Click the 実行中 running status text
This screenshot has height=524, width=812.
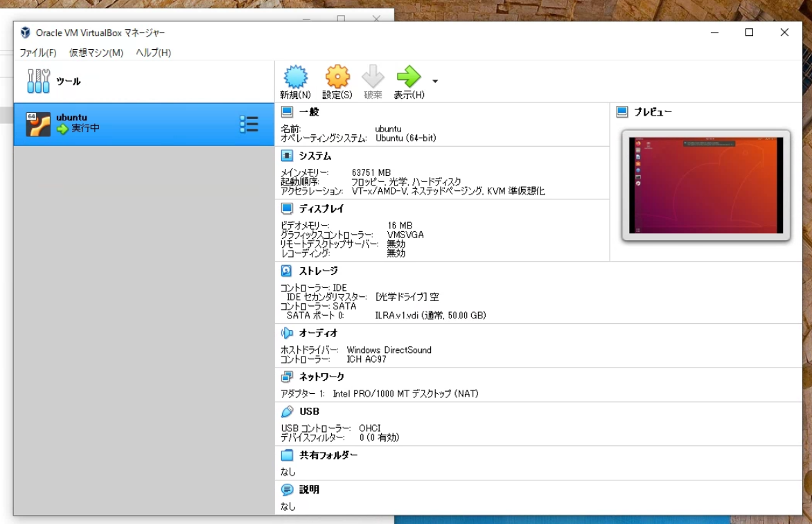(85, 128)
